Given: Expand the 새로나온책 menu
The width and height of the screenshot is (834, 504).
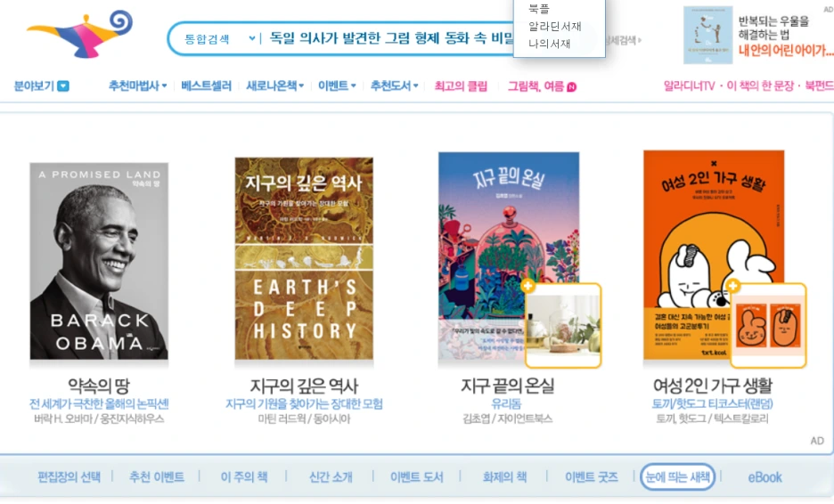Looking at the screenshot, I should (x=275, y=85).
